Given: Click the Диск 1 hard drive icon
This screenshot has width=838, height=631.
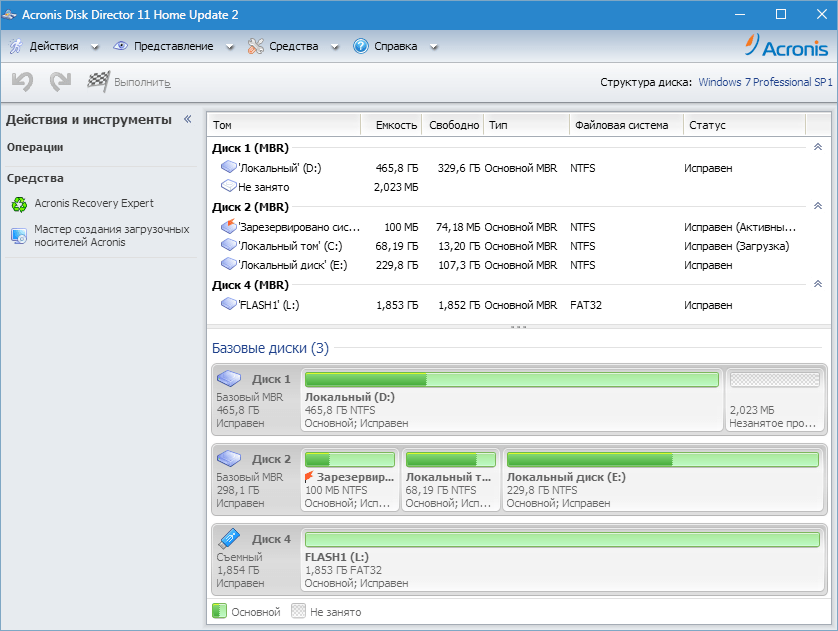Looking at the screenshot, I should pos(229,378).
